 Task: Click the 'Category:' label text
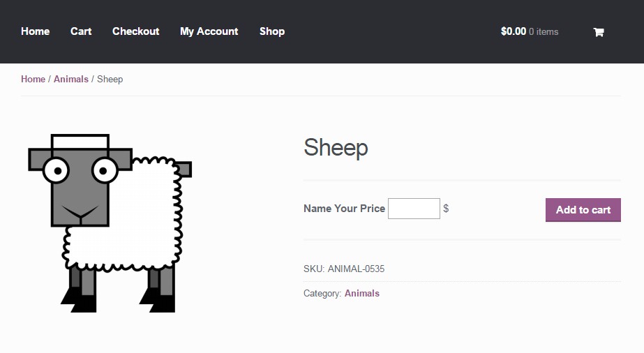tap(322, 294)
